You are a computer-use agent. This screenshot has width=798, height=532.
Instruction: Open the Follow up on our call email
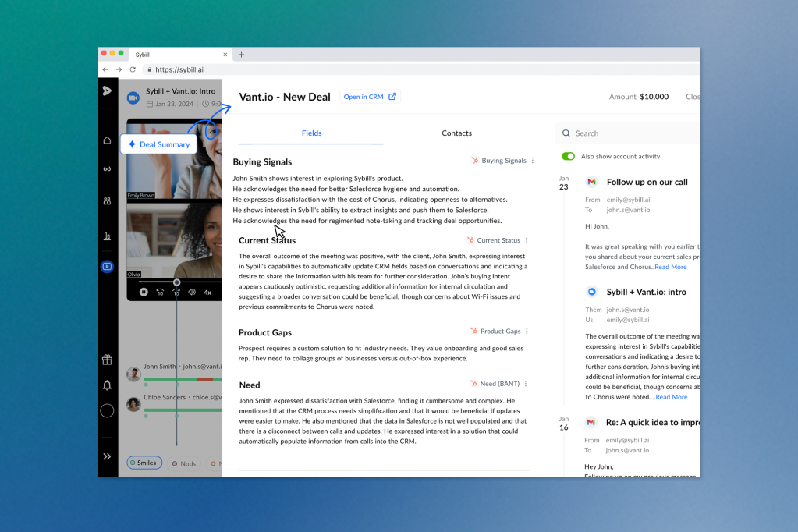647,182
